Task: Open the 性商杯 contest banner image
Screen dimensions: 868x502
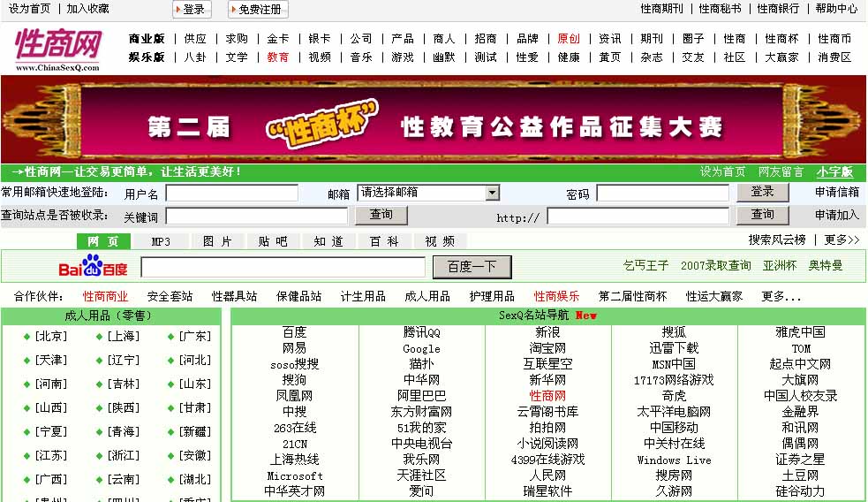Action: coord(434,119)
